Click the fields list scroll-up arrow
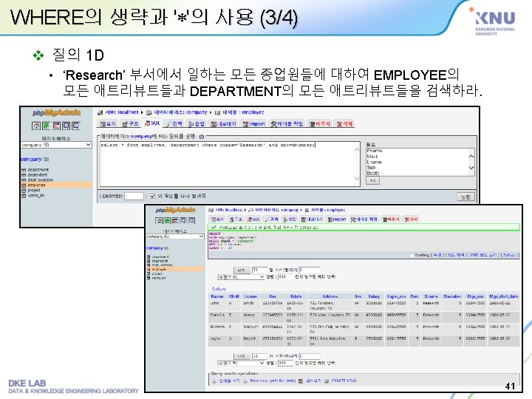This screenshot has width=532, height=399. 471,156
